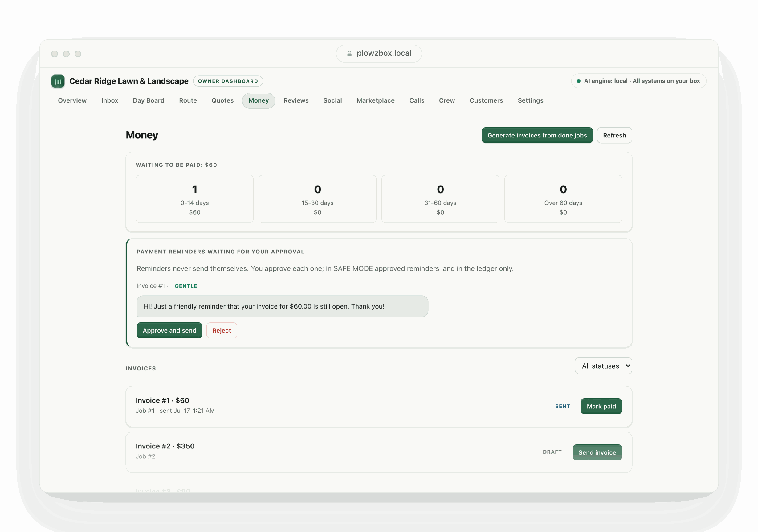Click the Money page heading
Screen dimensions: 758x532
[x=142, y=135]
